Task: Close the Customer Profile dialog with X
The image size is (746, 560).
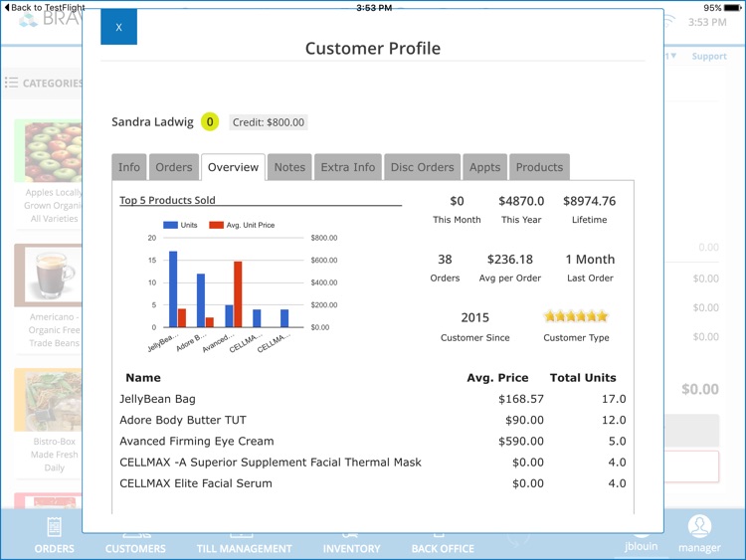Action: click(118, 28)
